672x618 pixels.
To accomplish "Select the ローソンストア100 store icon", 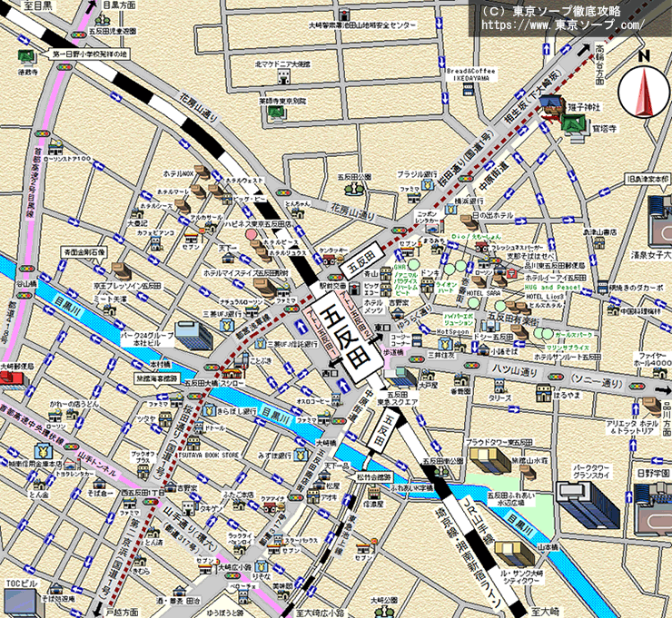I will tap(55, 148).
